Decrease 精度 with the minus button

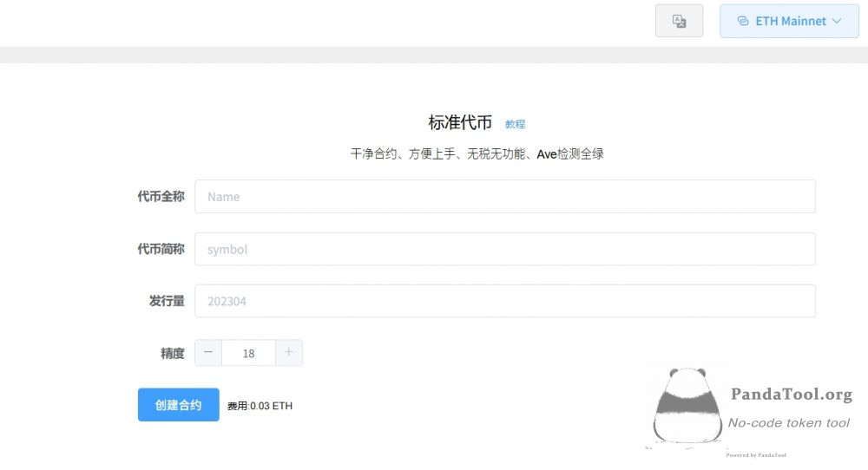pos(208,353)
